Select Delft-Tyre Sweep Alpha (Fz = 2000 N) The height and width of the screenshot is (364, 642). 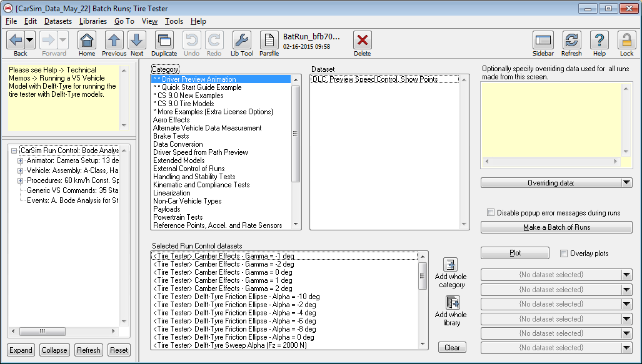(229, 345)
